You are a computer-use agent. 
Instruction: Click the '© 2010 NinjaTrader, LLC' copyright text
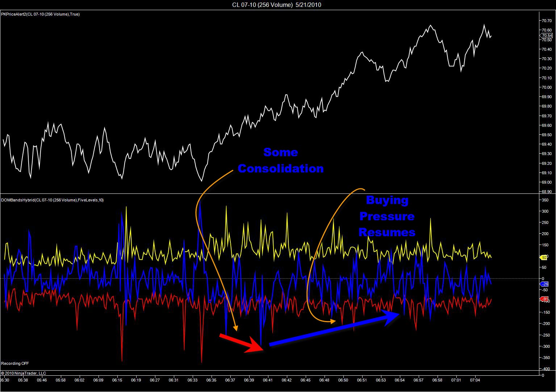point(24,373)
